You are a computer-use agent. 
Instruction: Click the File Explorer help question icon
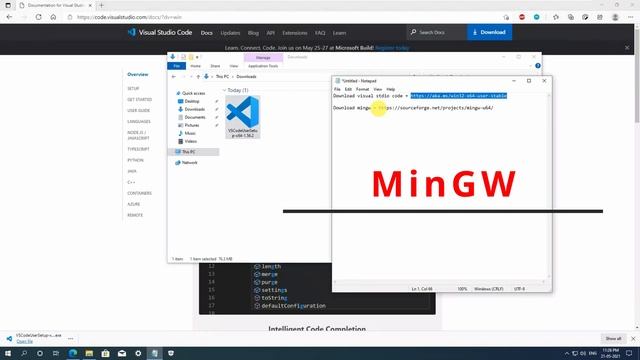tap(538, 66)
